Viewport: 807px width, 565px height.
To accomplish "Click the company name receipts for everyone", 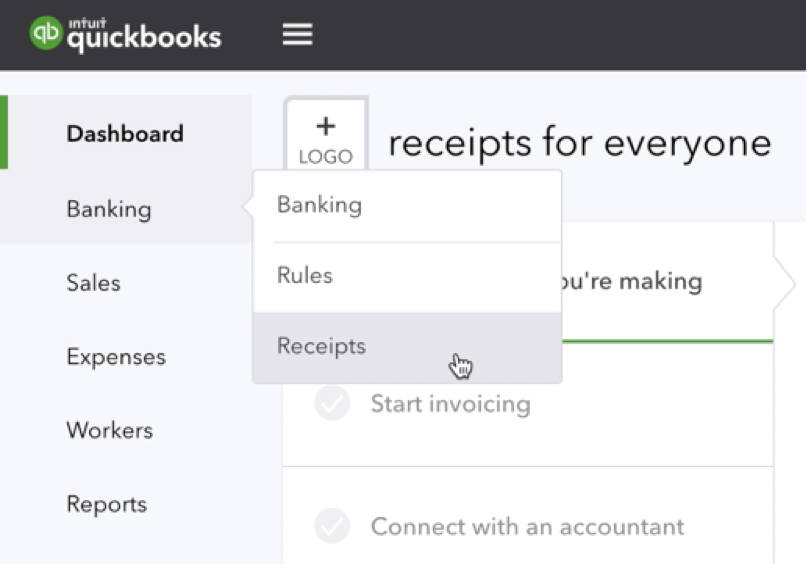I will [x=579, y=143].
